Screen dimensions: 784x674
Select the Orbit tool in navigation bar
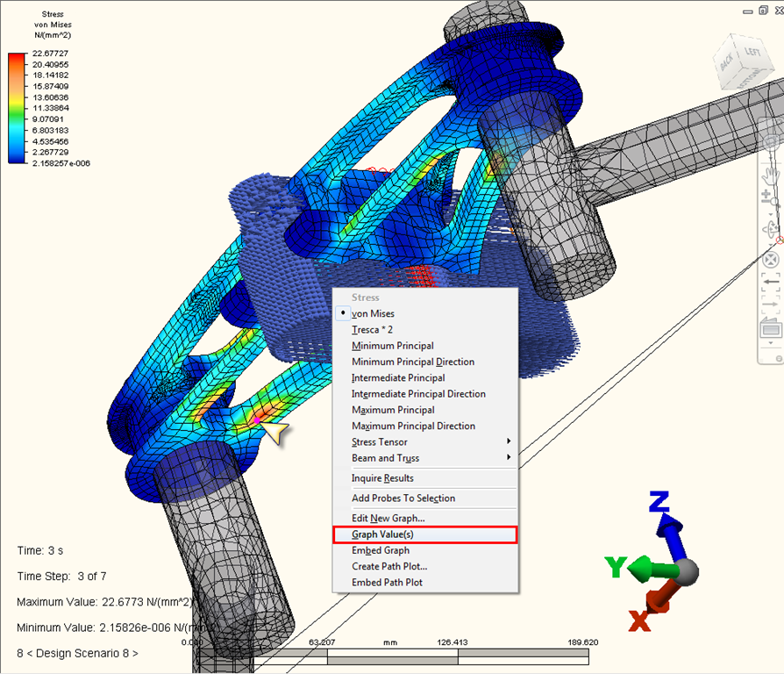tap(771, 230)
